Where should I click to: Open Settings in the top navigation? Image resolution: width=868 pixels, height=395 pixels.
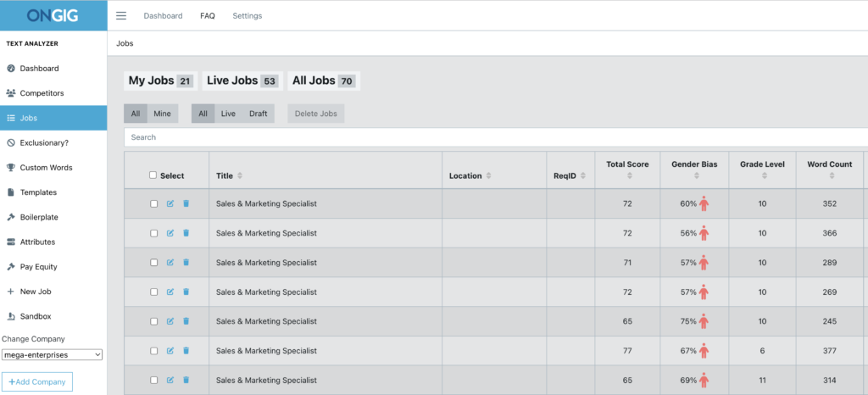(247, 16)
